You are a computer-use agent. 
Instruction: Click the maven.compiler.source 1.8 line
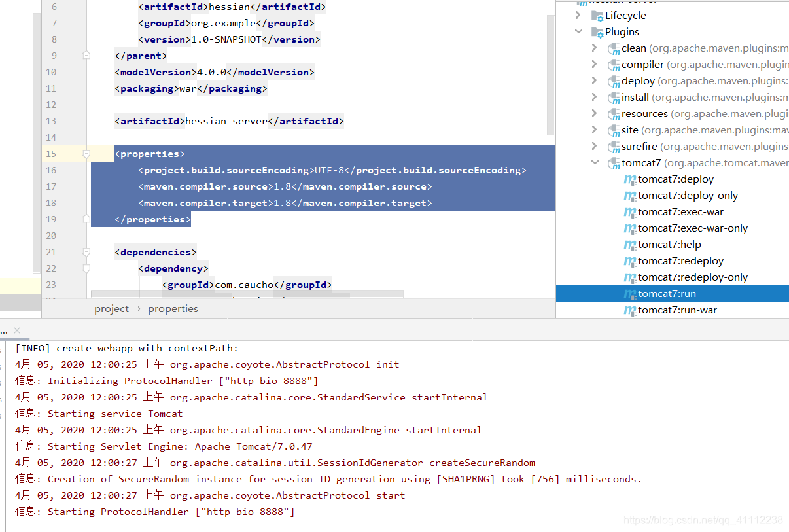(285, 186)
